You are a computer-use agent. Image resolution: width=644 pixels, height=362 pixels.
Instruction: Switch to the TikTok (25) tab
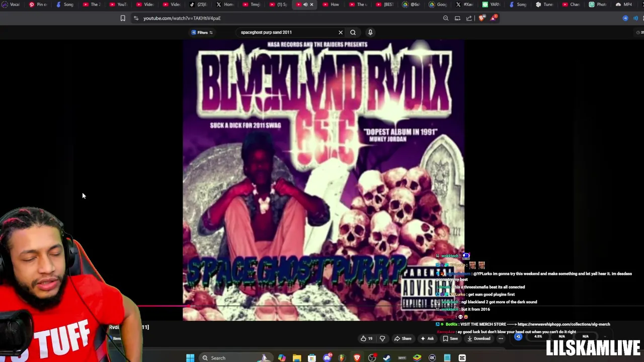[198, 5]
